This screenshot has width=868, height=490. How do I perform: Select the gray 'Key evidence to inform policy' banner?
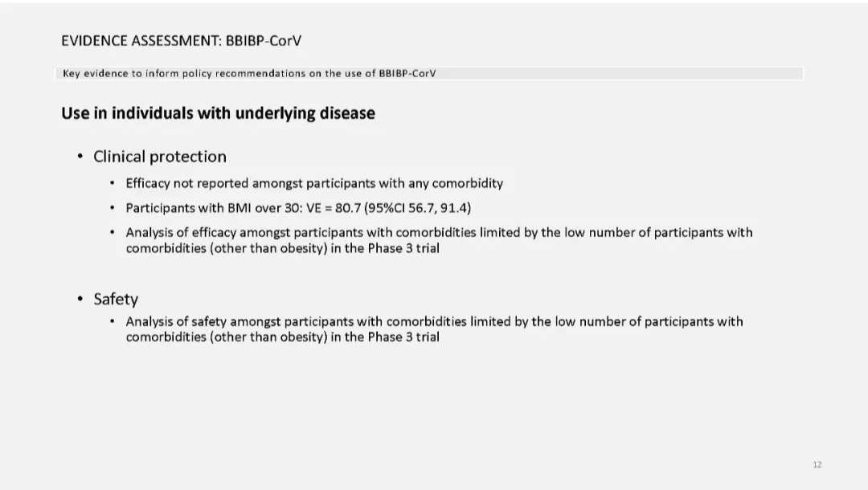click(x=429, y=74)
